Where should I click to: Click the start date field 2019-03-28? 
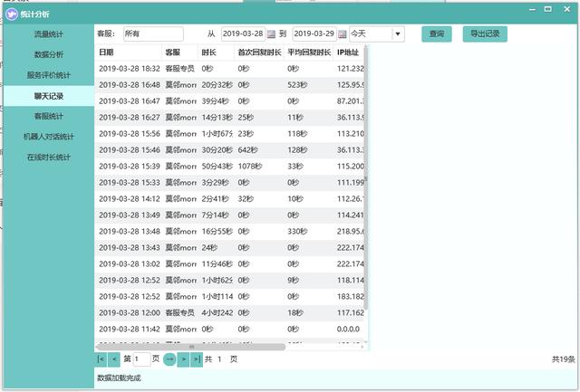click(243, 34)
